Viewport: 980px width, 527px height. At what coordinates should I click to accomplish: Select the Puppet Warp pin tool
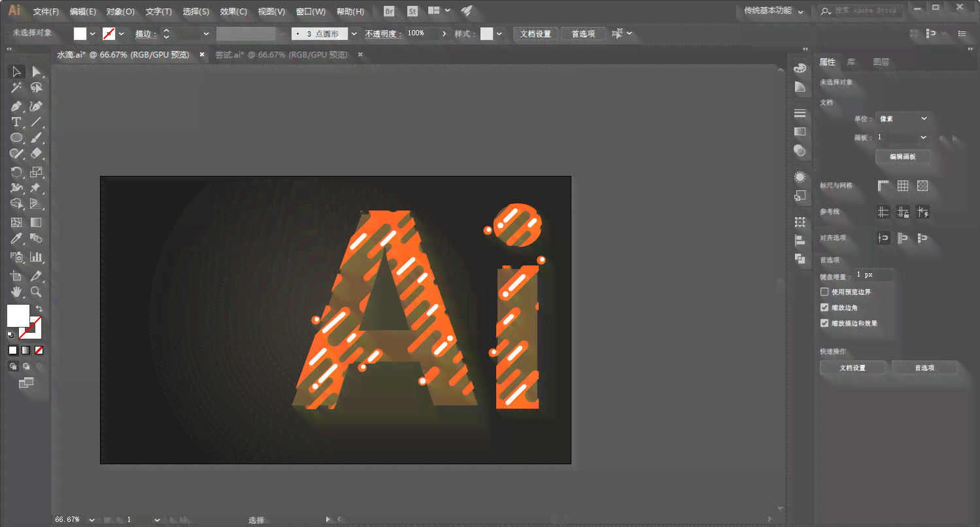click(x=37, y=188)
